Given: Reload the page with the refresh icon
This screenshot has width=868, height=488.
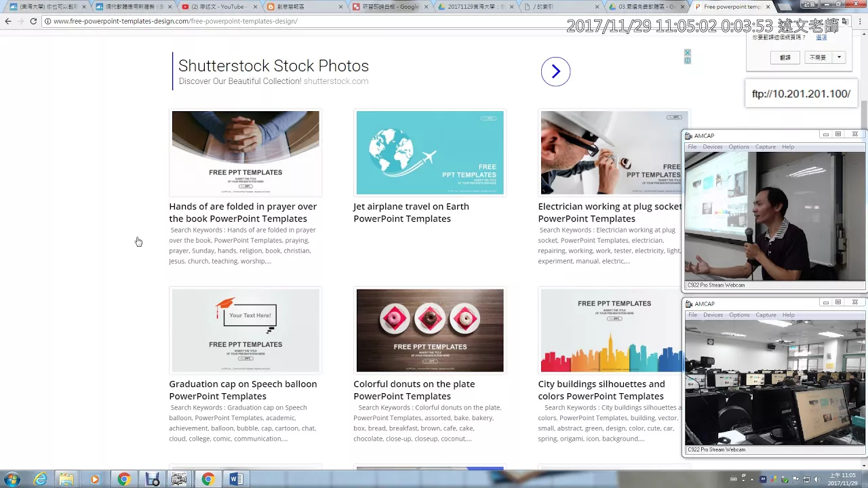Looking at the screenshot, I should [33, 21].
